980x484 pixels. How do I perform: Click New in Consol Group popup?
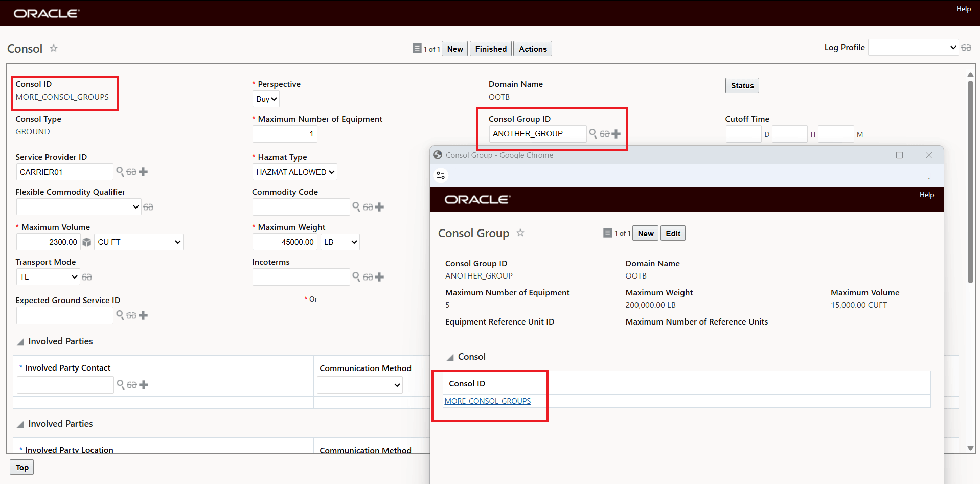coord(646,234)
